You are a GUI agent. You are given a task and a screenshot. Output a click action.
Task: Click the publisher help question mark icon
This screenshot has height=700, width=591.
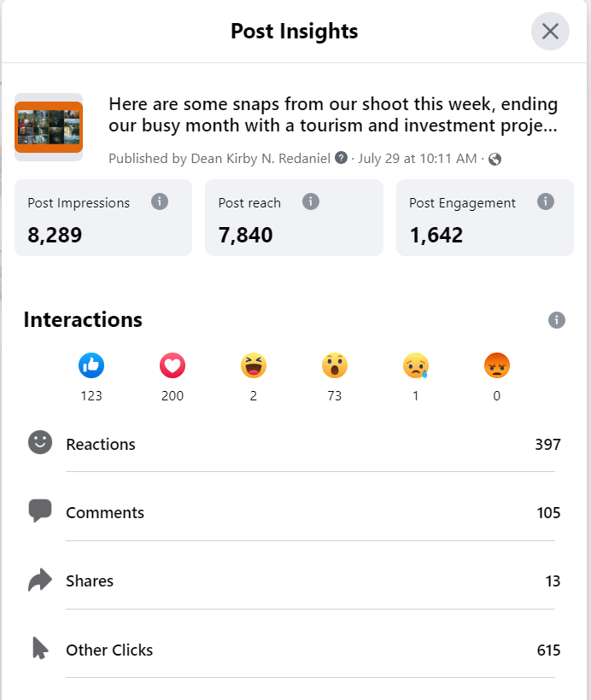(x=342, y=158)
